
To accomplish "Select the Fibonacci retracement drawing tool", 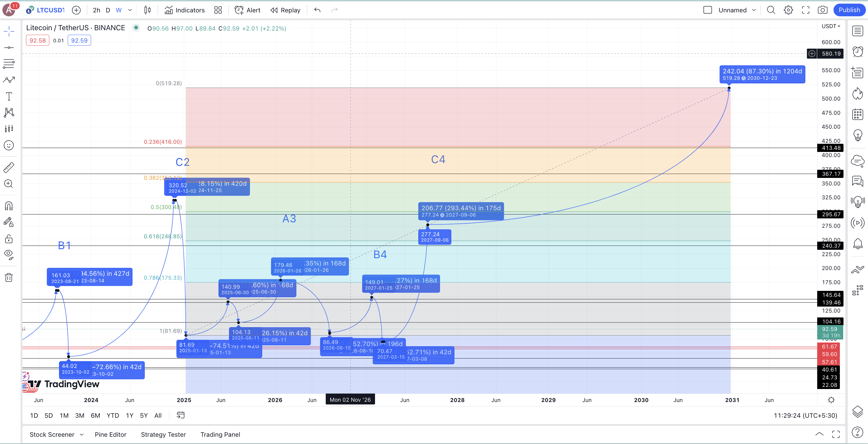I will click(9, 64).
